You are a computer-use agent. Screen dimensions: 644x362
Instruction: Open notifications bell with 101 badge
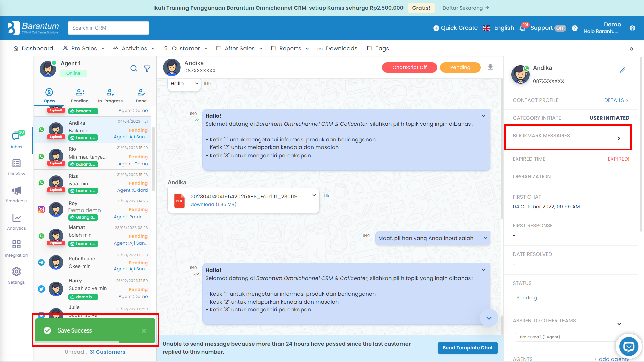tap(522, 28)
